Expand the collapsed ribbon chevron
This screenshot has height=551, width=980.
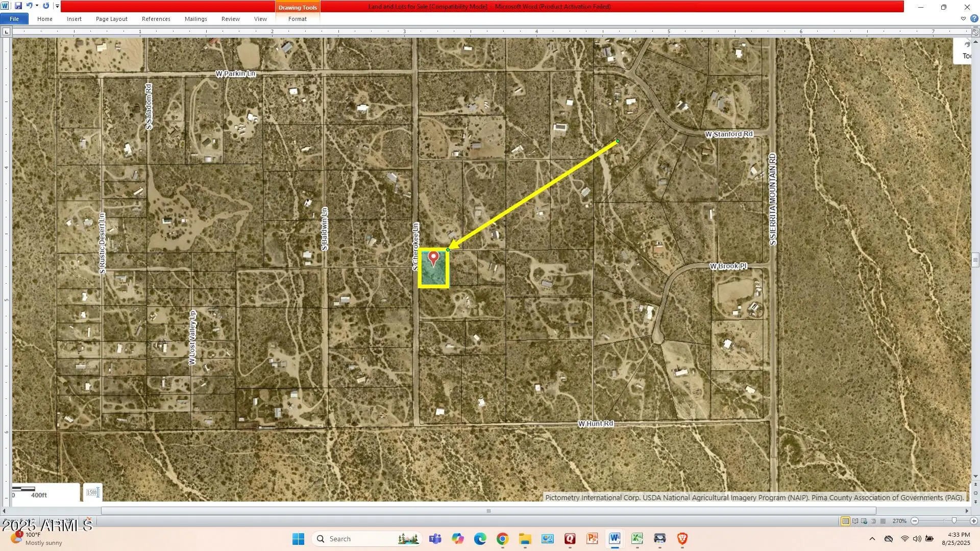click(x=963, y=19)
